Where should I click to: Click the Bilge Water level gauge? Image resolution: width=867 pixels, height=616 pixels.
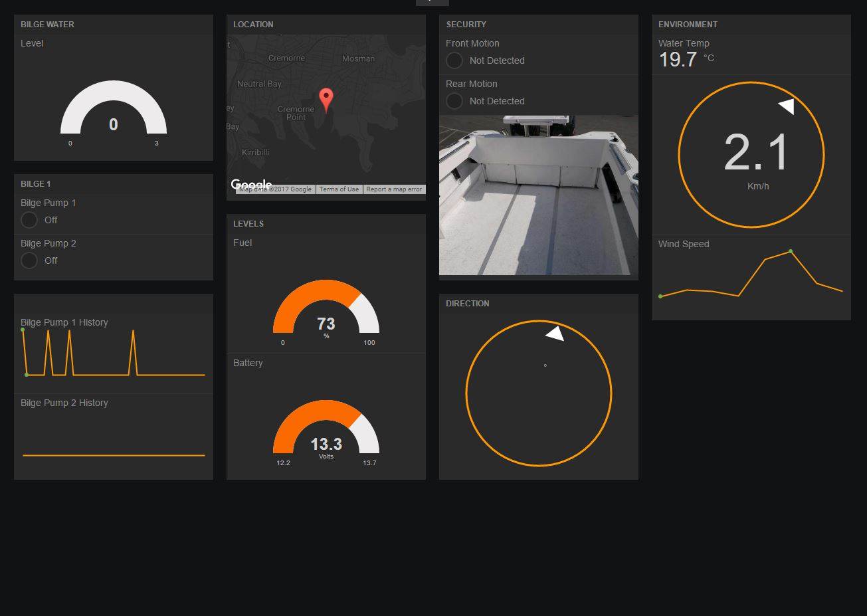pos(113,110)
